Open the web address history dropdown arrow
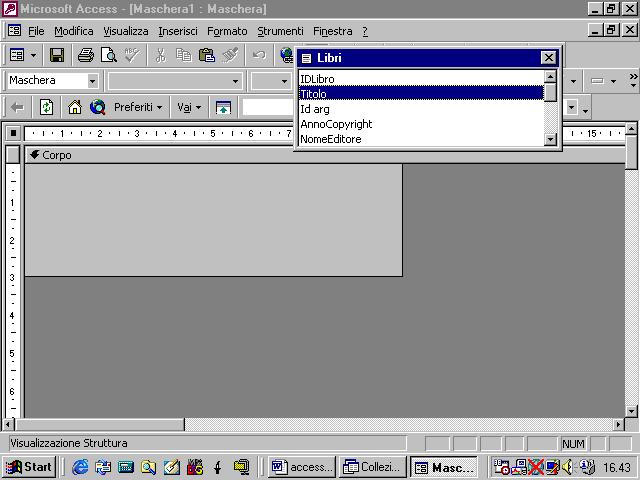Viewport: 640px width, 480px height. (572, 107)
